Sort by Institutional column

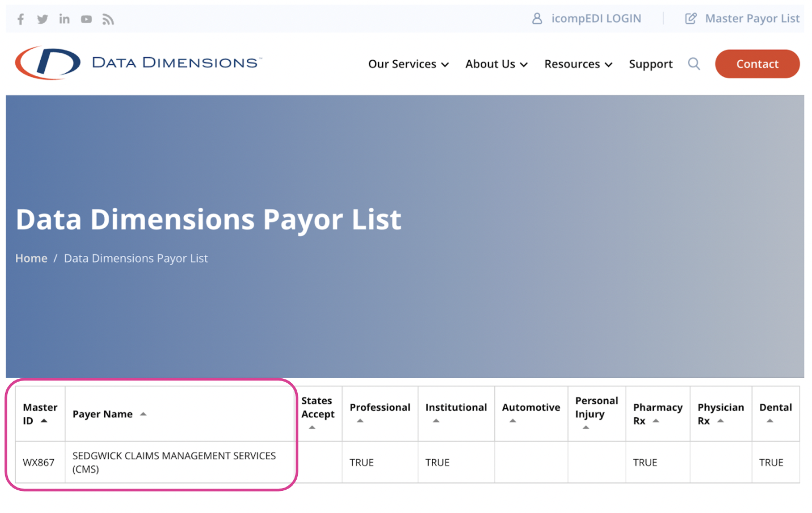pos(456,414)
